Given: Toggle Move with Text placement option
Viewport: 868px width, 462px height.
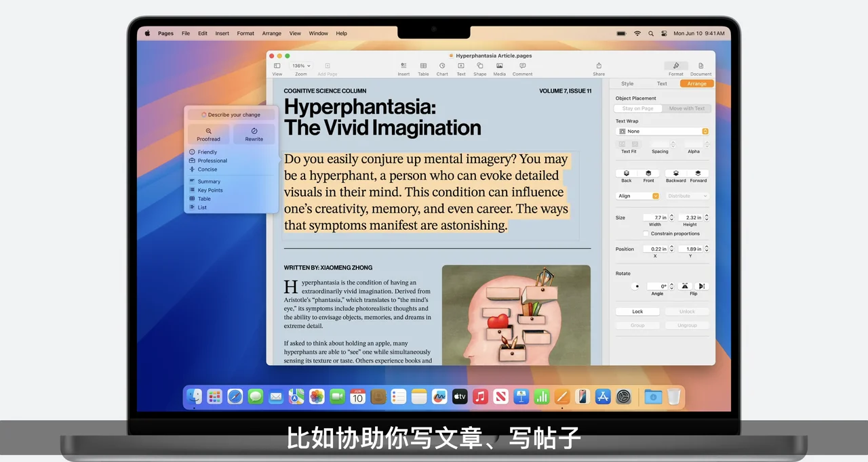Looking at the screenshot, I should click(687, 108).
